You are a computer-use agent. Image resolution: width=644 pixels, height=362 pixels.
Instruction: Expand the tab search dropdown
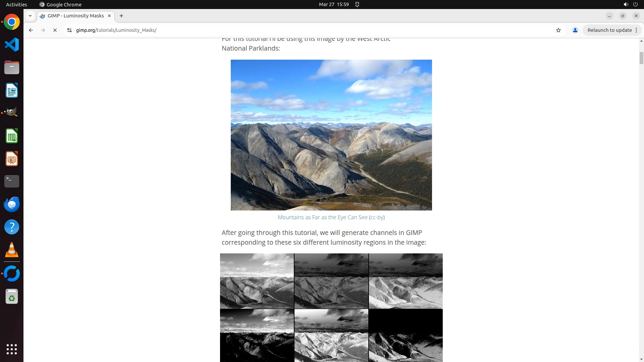[30, 16]
